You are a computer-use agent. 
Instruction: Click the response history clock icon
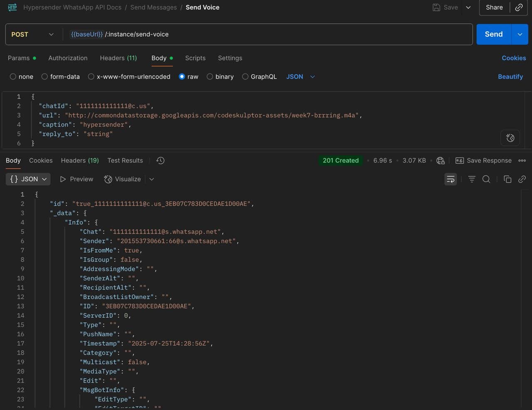(160, 160)
